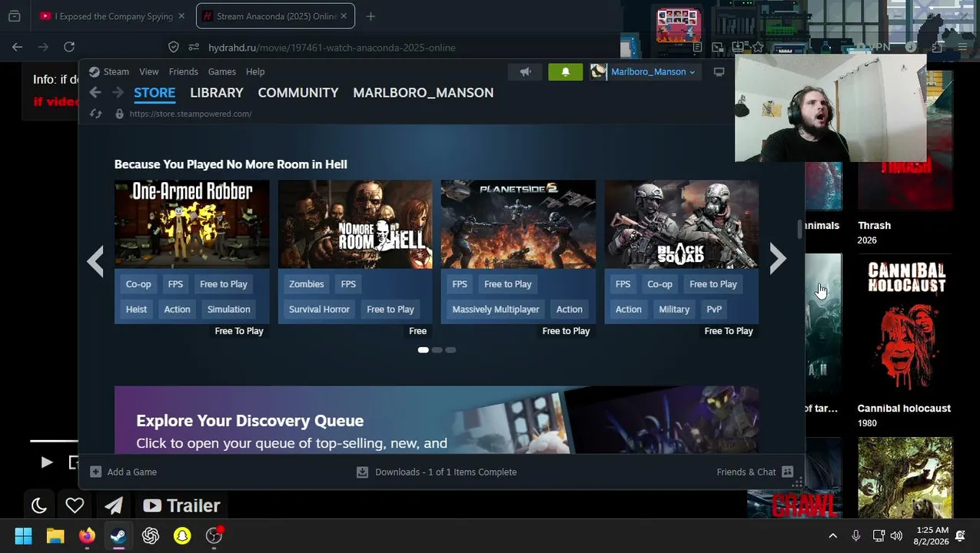The width and height of the screenshot is (980, 553).
Task: Click Marlboro_Manson avatar picture
Action: click(598, 71)
